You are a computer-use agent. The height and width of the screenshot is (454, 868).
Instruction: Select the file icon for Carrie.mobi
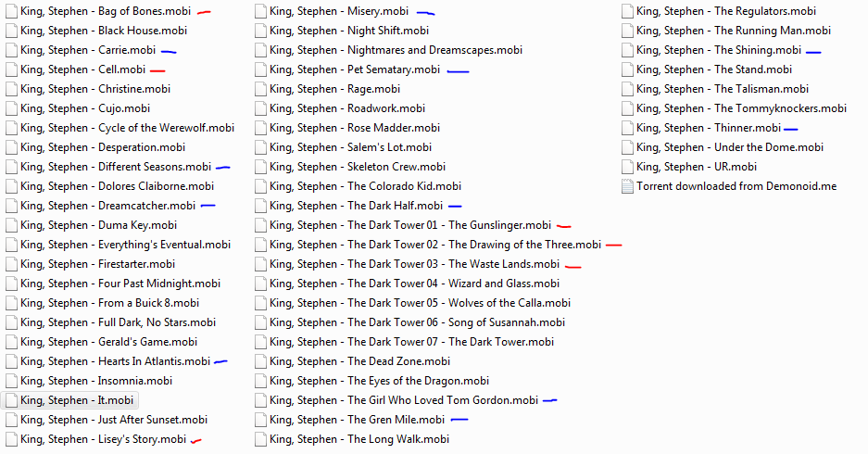click(11, 50)
